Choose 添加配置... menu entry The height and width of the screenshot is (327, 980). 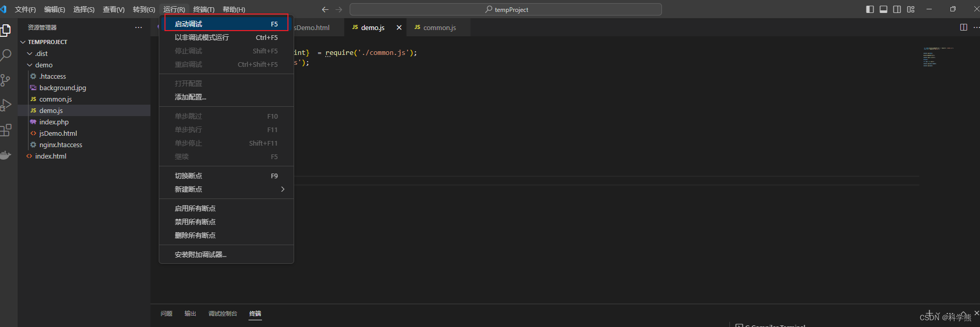coord(226,97)
